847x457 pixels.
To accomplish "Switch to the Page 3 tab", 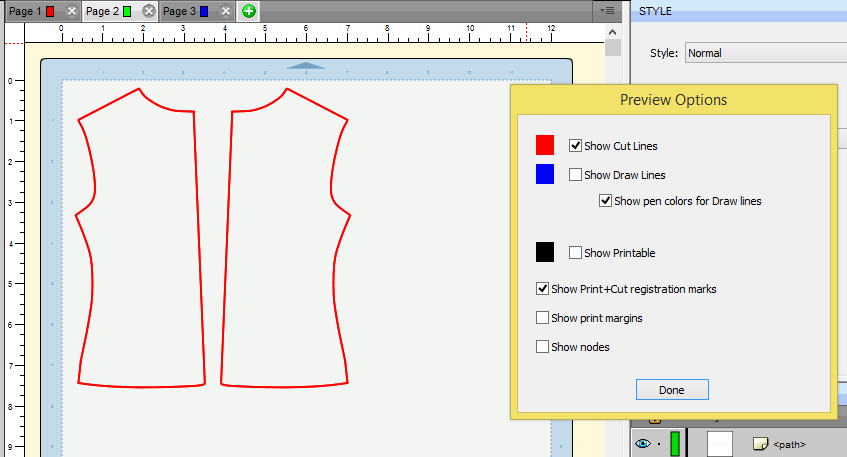I will 180,11.
